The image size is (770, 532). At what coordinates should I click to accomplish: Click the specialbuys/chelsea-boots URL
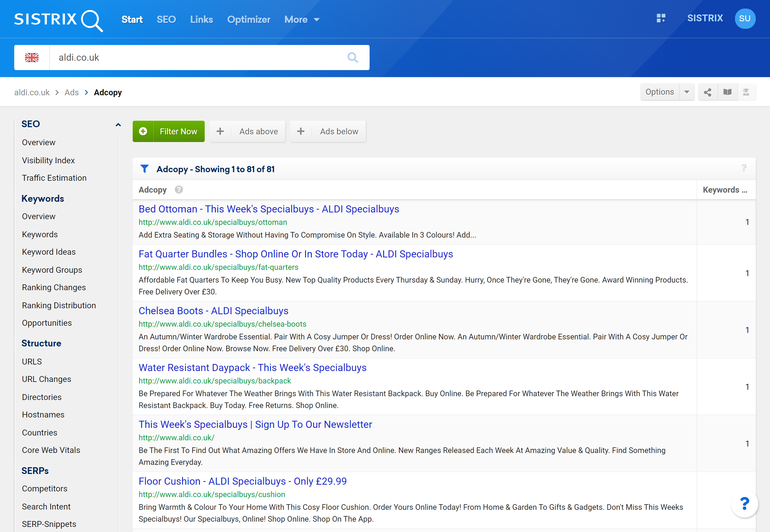pyautogui.click(x=222, y=324)
